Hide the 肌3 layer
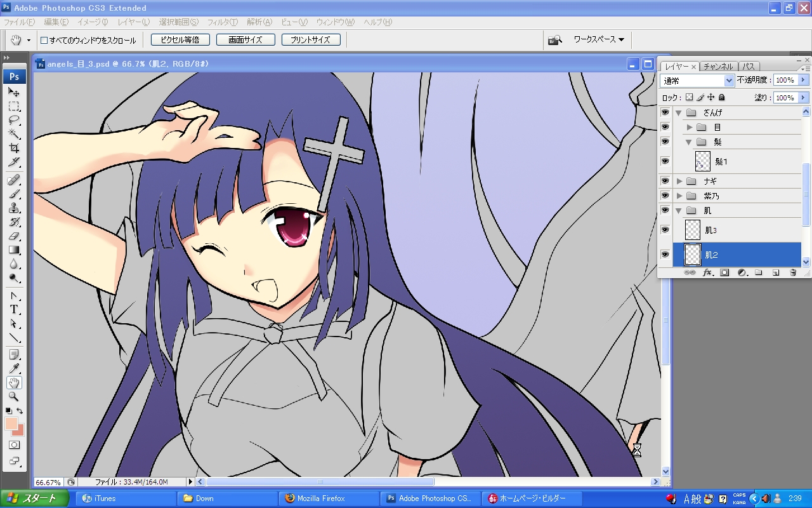 point(665,230)
